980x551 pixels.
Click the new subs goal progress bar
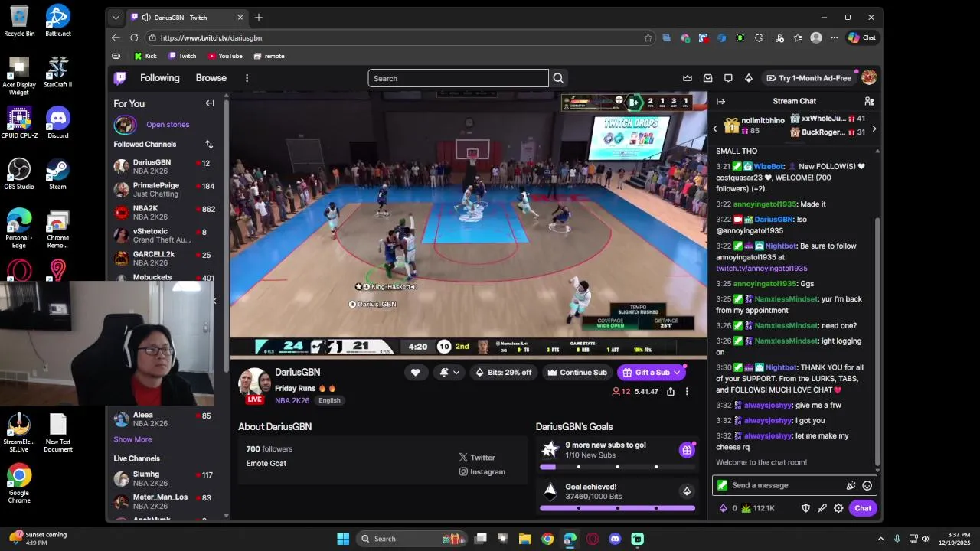617,467
